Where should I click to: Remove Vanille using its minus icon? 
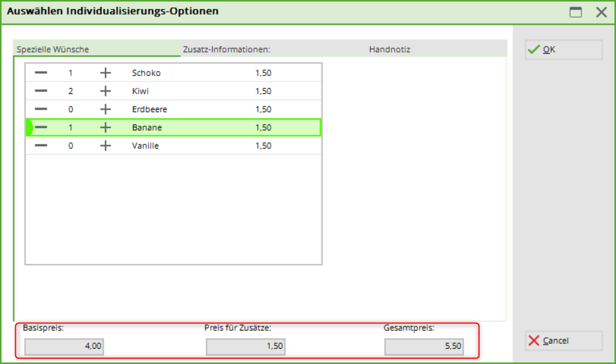click(x=41, y=146)
